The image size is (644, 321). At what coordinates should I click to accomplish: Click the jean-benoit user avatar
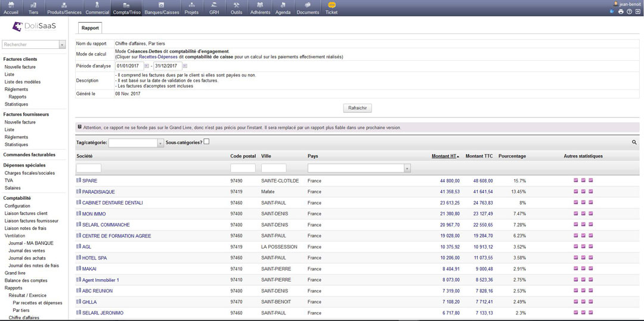(x=615, y=4)
